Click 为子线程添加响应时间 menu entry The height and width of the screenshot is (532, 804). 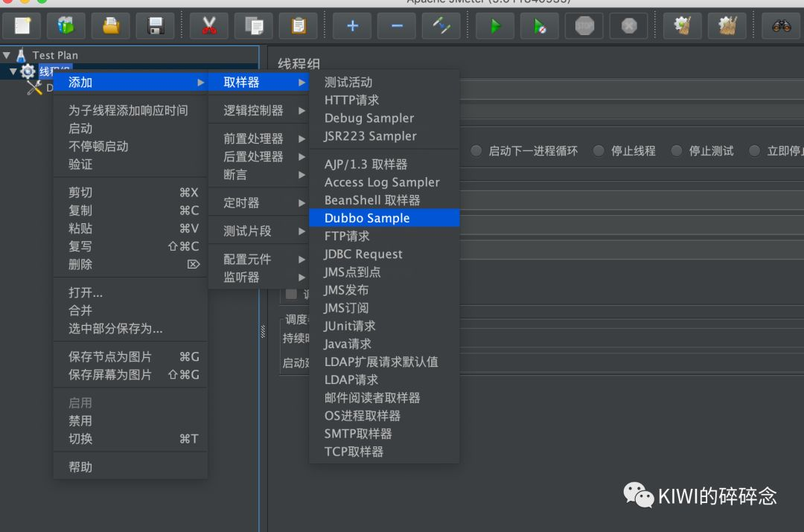point(131,110)
